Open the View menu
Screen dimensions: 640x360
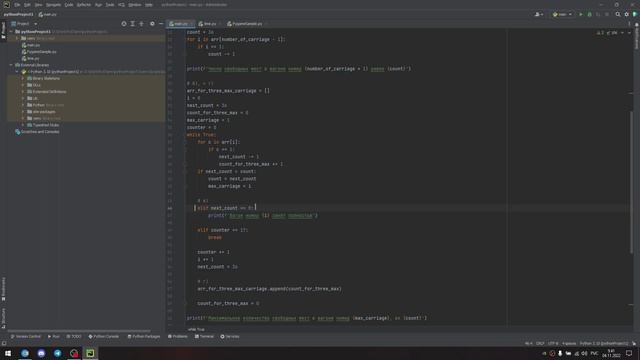(x=38, y=5)
